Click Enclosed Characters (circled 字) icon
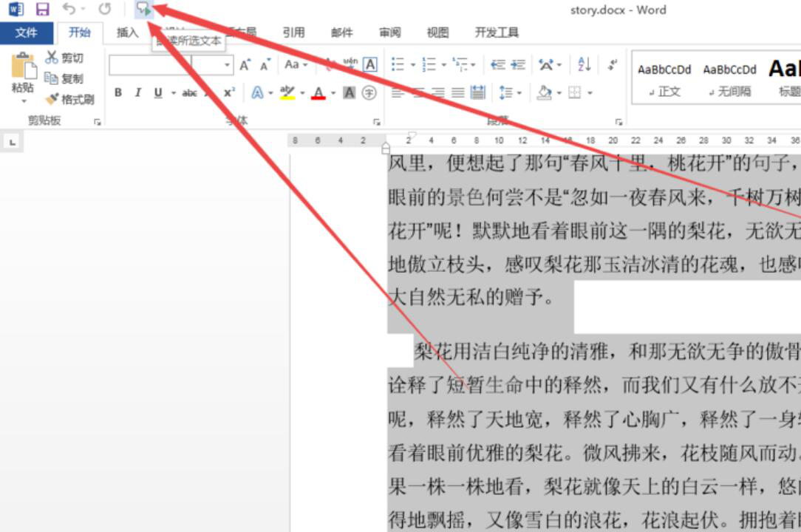Image resolution: width=801 pixels, height=532 pixels. pos(369,92)
